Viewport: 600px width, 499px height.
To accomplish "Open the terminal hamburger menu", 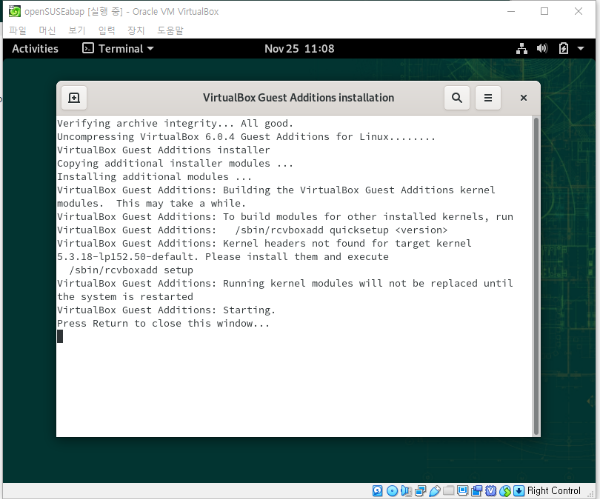I will point(488,98).
